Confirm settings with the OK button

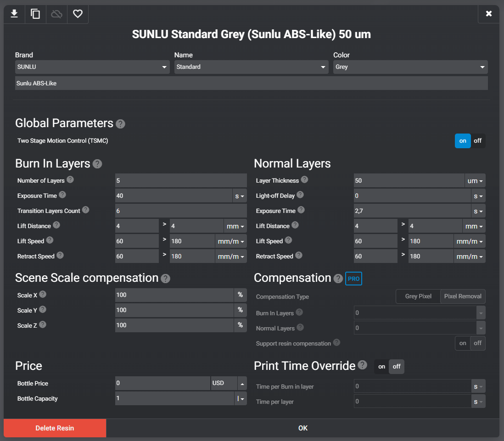[302, 428]
